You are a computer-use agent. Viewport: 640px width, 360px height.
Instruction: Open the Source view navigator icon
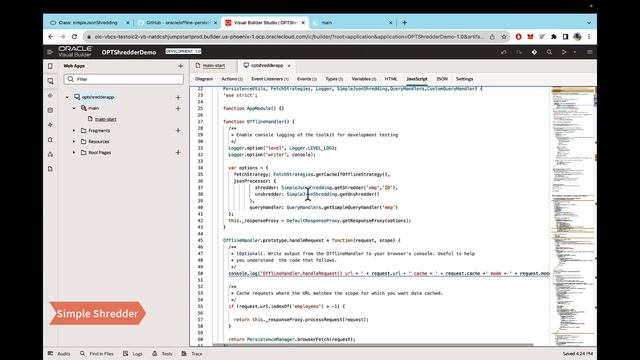(50, 169)
